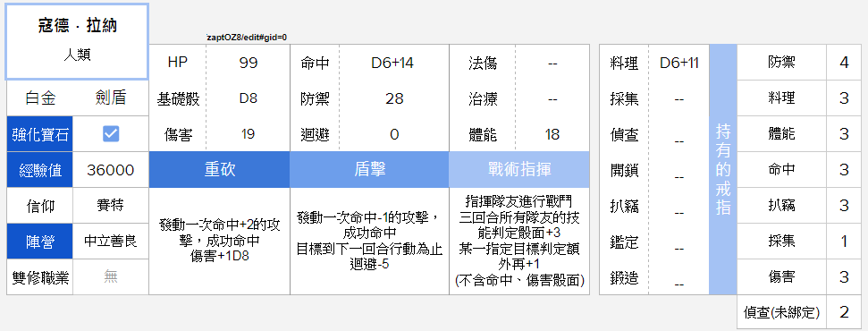Click the 治療 label cell
This screenshot has width=868, height=331.
pos(482,98)
